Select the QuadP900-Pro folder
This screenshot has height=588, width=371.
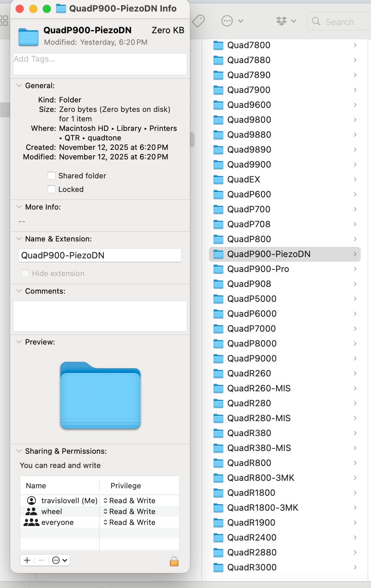(258, 269)
